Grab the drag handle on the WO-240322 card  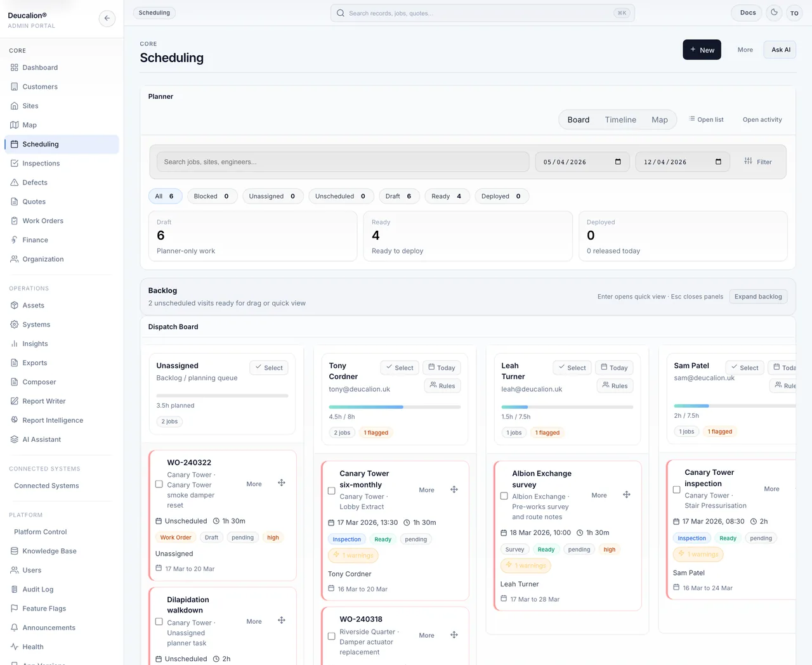pos(281,482)
